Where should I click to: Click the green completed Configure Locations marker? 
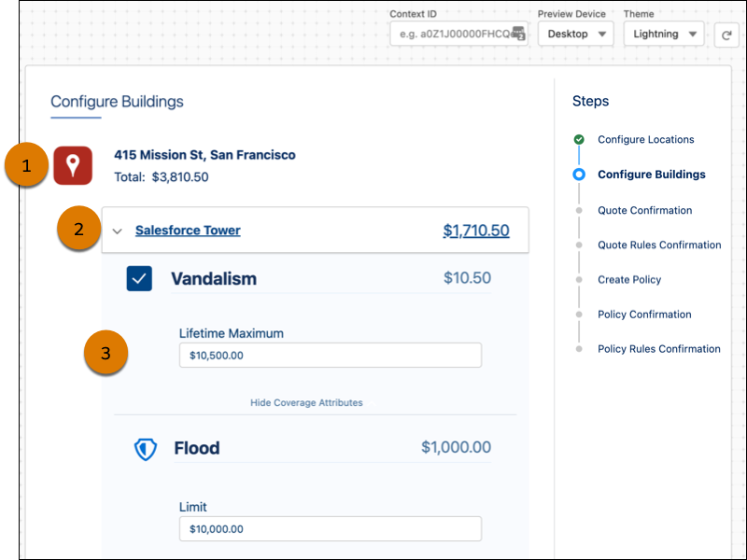pos(579,139)
